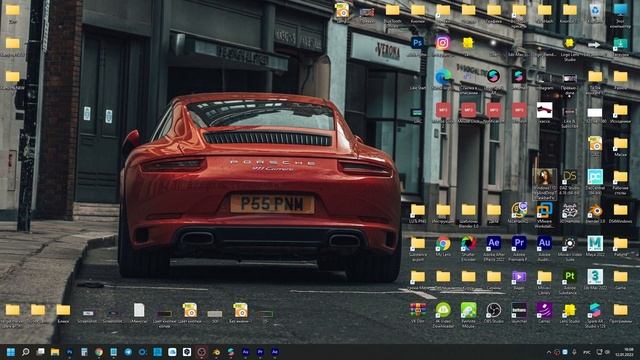
Task: Select the Chrome My Lens desktop shortcut
Action: click(443, 244)
